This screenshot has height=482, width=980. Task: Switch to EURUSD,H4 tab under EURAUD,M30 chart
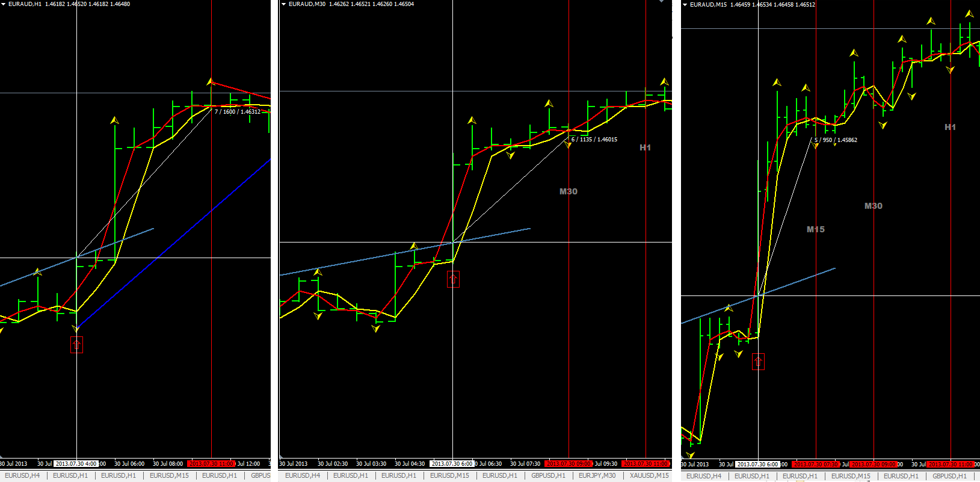[x=303, y=475]
